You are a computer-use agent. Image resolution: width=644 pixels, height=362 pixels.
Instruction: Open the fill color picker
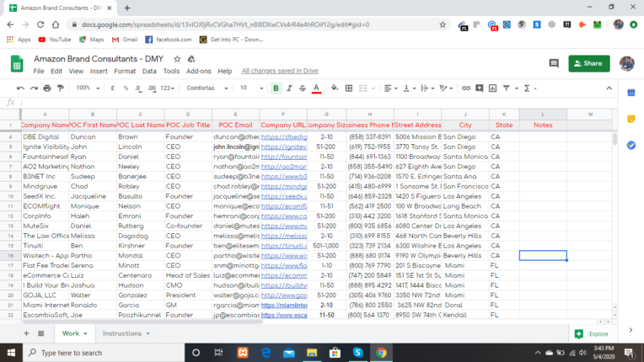click(335, 88)
